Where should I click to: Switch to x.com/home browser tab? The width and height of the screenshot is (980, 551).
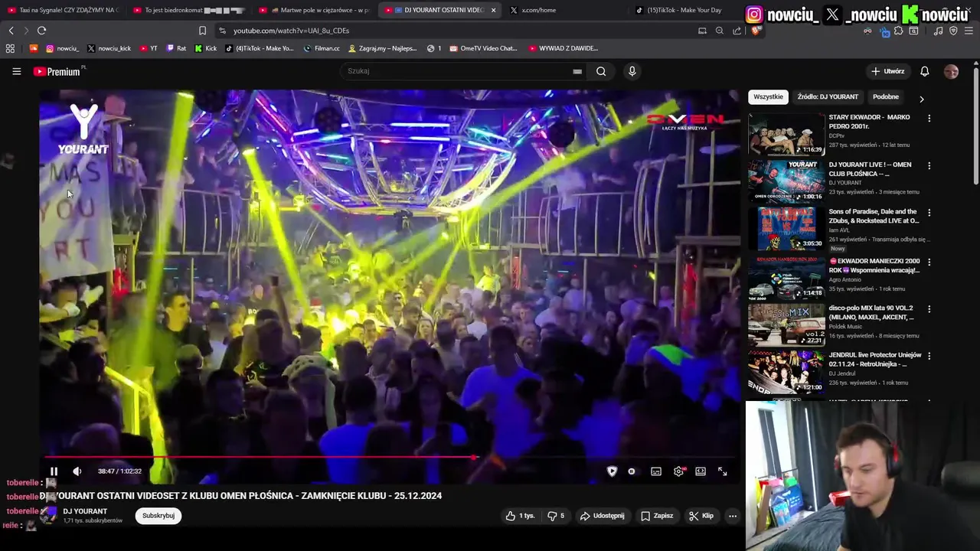click(566, 10)
